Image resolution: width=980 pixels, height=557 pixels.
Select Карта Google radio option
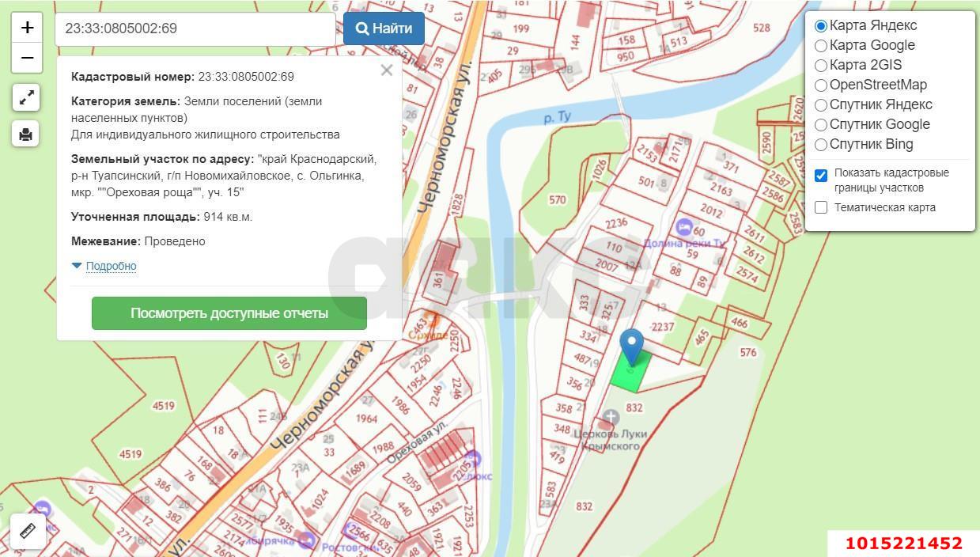(821, 46)
